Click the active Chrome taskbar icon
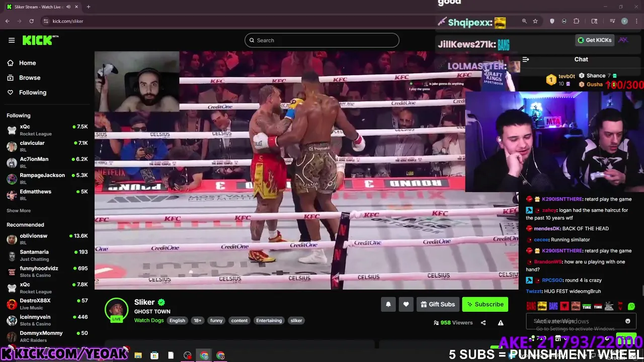This screenshot has width=644, height=362. pos(204,355)
